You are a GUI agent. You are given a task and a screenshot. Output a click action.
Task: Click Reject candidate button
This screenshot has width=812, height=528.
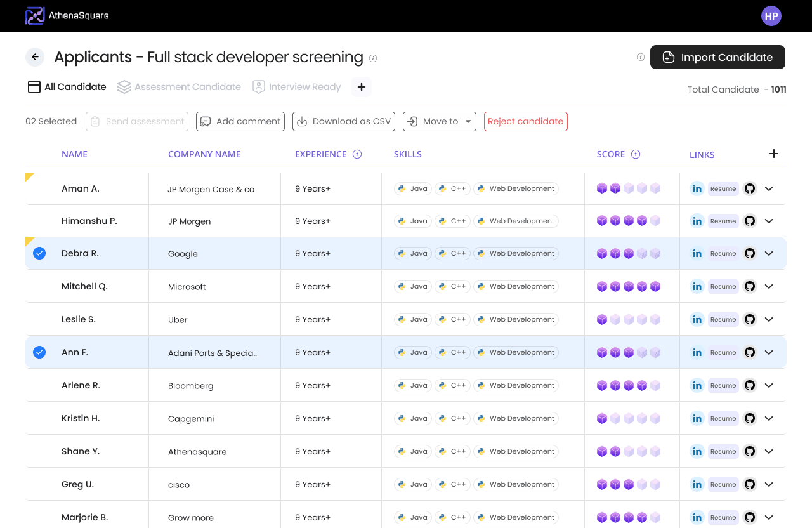[x=526, y=121]
